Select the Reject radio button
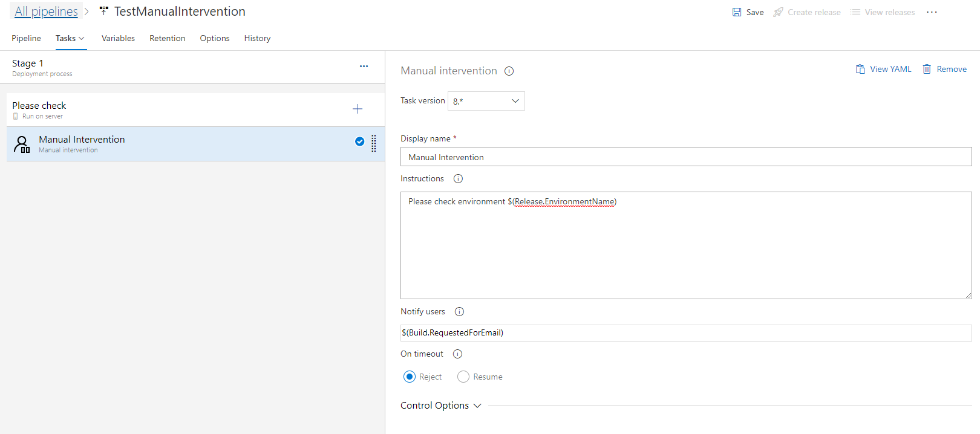980x434 pixels. [410, 377]
